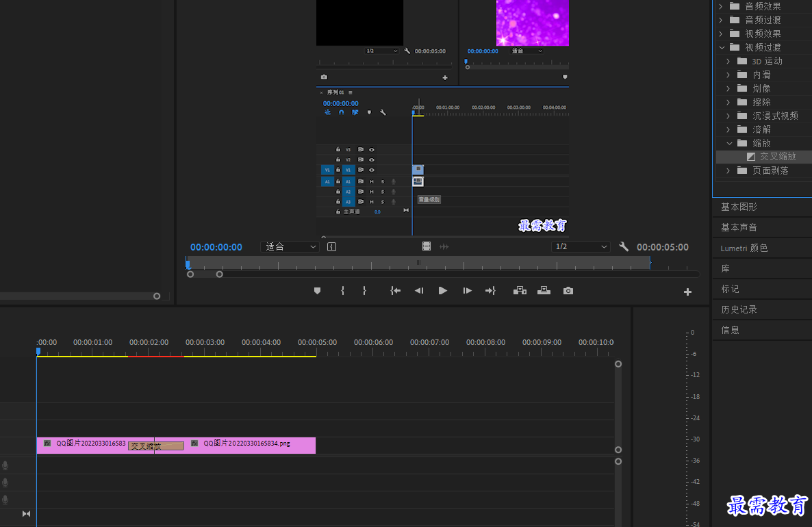Click the right handle of the Program zoom scrollbar
The width and height of the screenshot is (812, 527).
point(220,274)
